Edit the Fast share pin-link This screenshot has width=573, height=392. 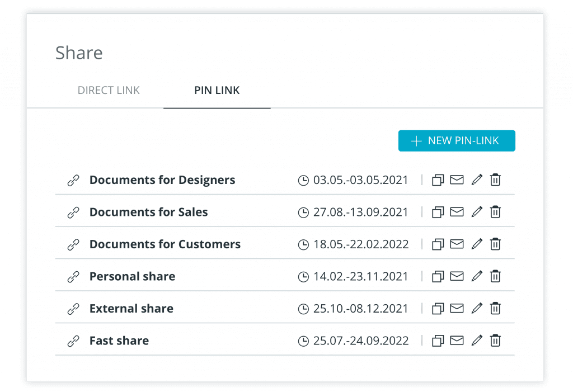[x=477, y=341]
